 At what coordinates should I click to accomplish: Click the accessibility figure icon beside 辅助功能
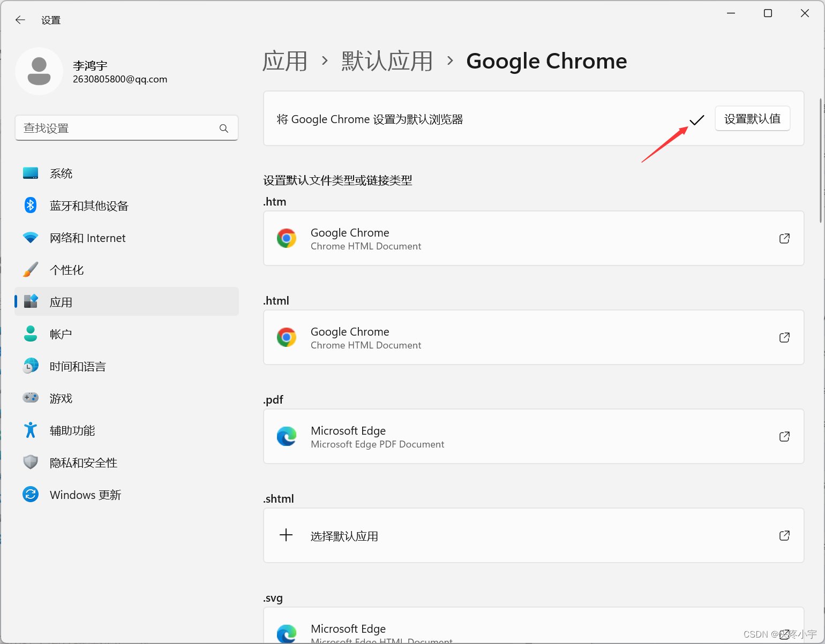click(31, 430)
